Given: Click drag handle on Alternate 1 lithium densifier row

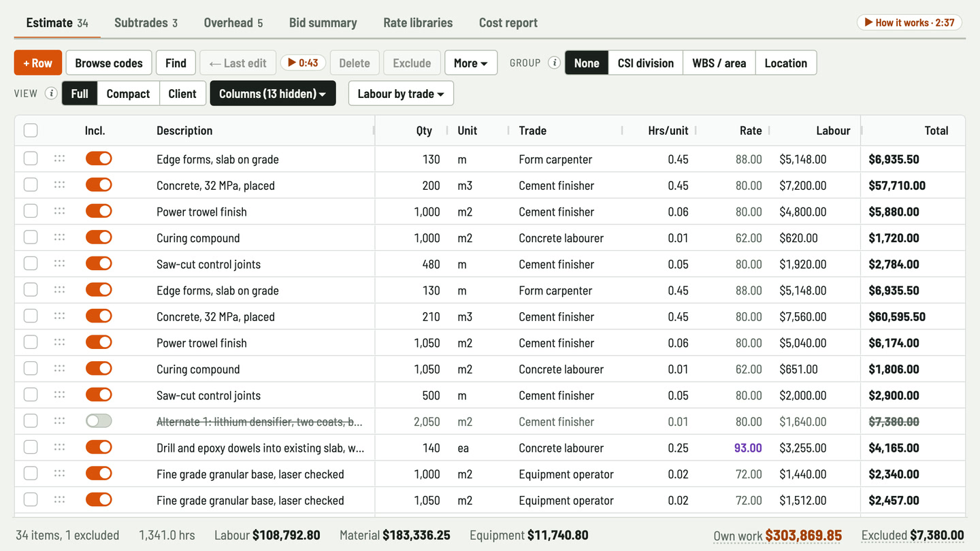Looking at the screenshot, I should [59, 422].
